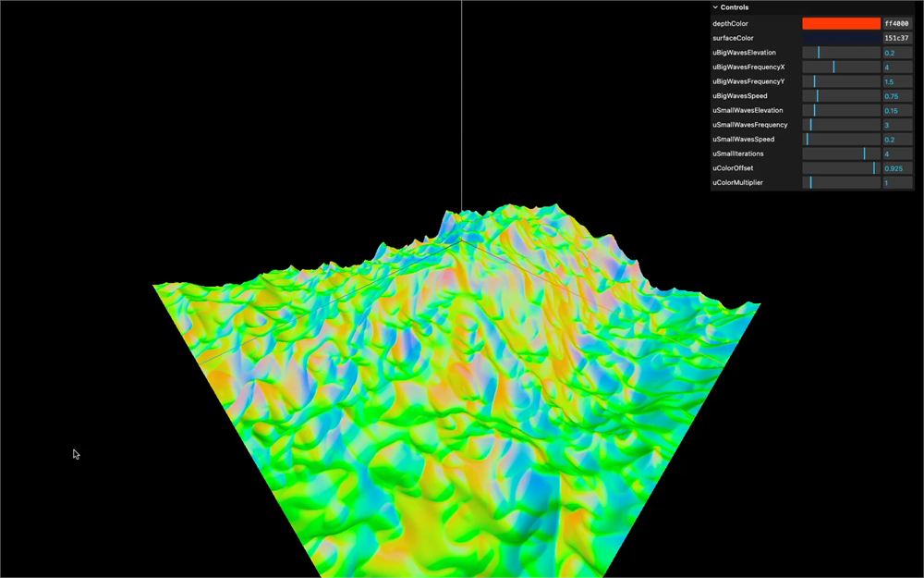
Task: Click the uBigWavesElevation label
Action: tap(744, 53)
